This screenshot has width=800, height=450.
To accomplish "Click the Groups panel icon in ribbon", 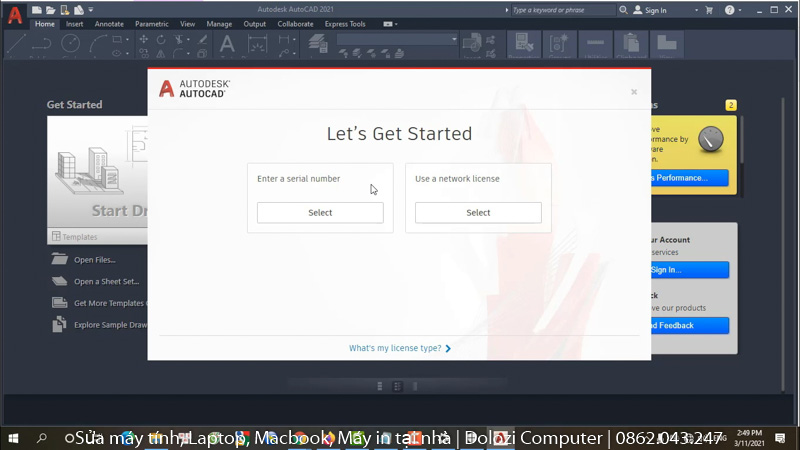I will (x=559, y=44).
